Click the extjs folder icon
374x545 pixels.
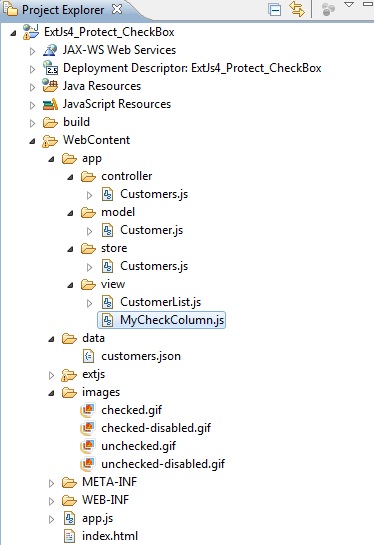click(69, 375)
